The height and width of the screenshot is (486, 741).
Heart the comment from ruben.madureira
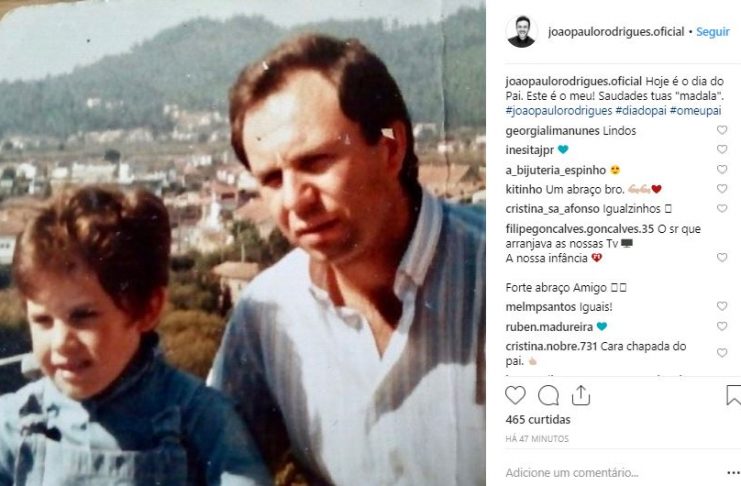tap(722, 326)
